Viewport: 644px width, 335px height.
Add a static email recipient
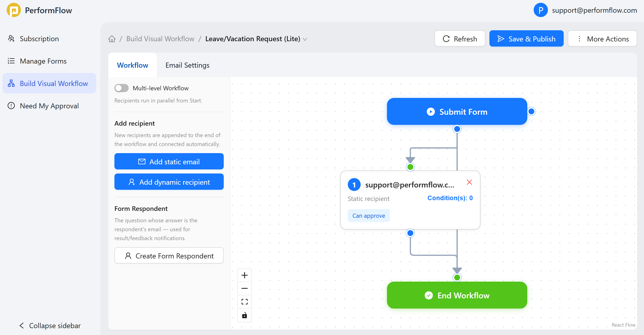coord(169,162)
